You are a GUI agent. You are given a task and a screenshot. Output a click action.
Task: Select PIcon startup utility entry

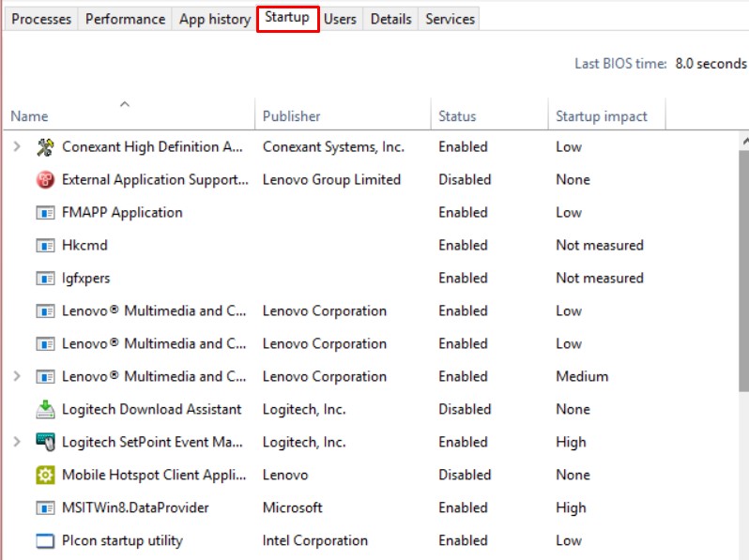(x=122, y=540)
